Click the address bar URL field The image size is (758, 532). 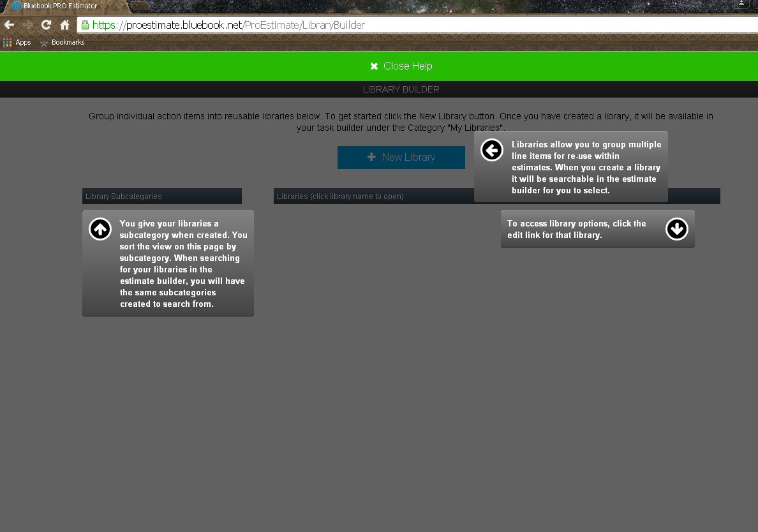click(419, 25)
